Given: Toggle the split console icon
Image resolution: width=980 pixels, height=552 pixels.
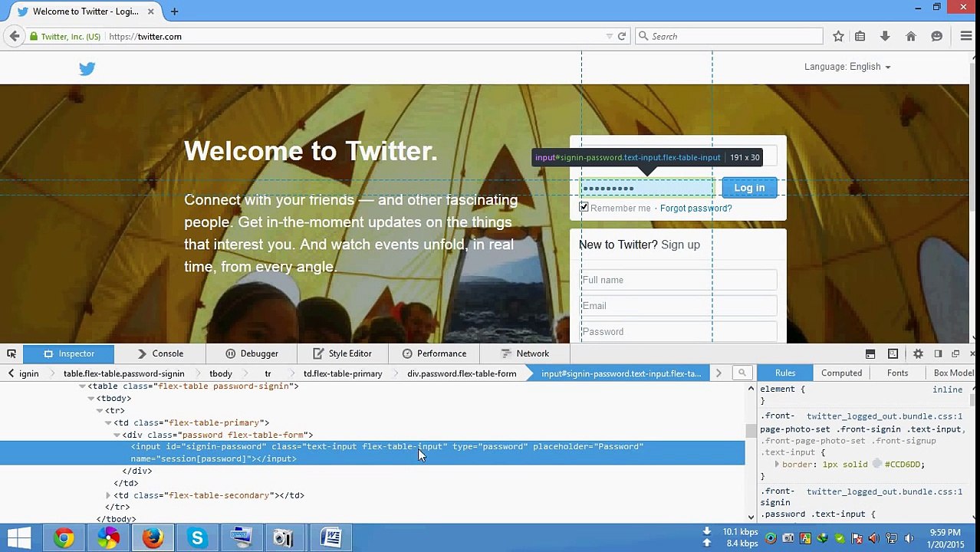Looking at the screenshot, I should [870, 353].
